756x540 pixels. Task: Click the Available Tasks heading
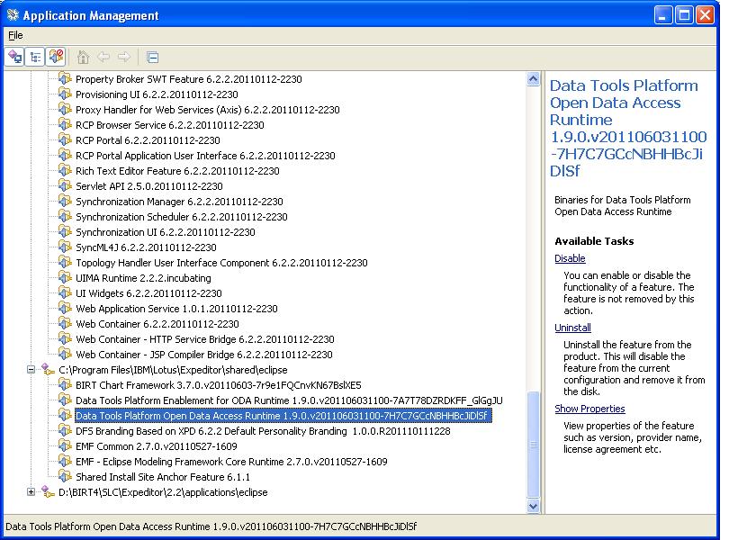pos(594,241)
